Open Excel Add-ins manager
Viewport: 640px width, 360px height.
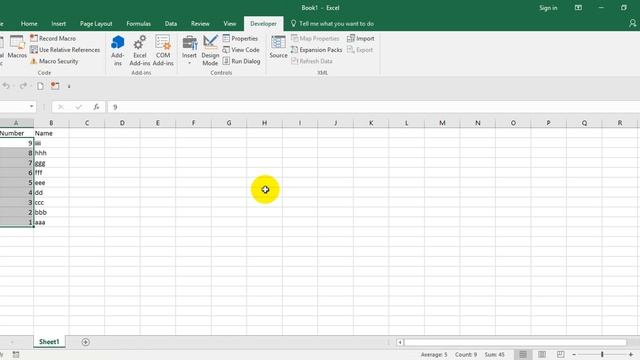pyautogui.click(x=140, y=50)
